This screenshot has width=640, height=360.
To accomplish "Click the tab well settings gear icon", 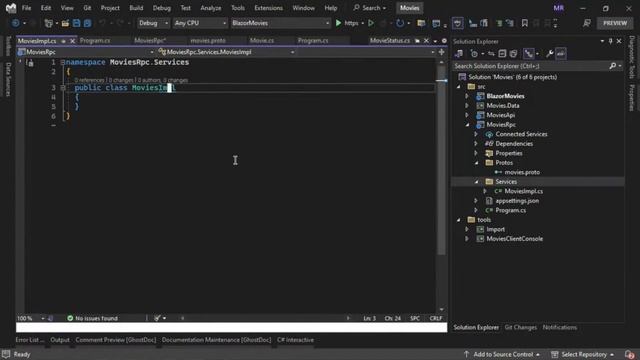I will click(444, 41).
